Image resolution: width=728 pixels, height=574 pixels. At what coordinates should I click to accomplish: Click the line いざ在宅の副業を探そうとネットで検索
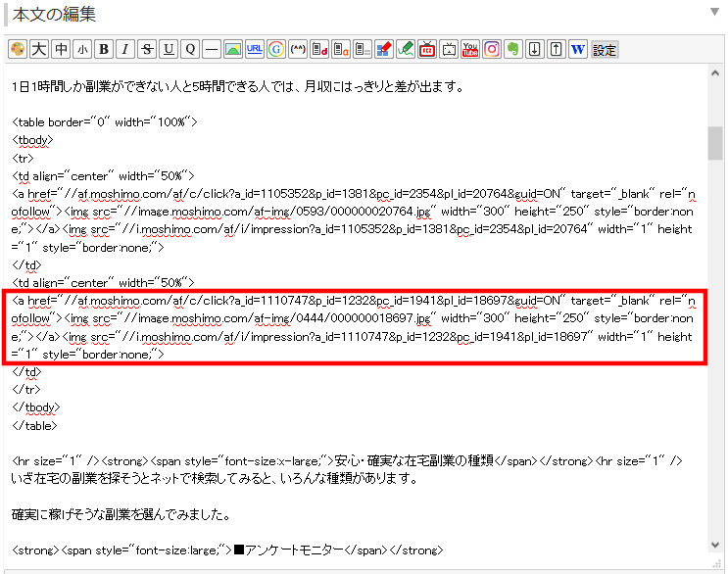click(x=215, y=478)
